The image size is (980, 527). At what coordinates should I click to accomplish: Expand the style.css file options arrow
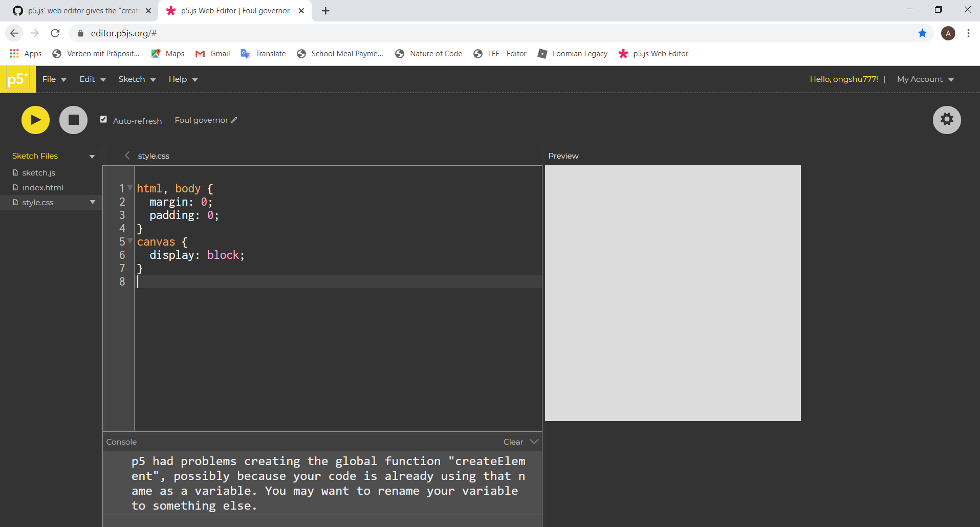[93, 202]
